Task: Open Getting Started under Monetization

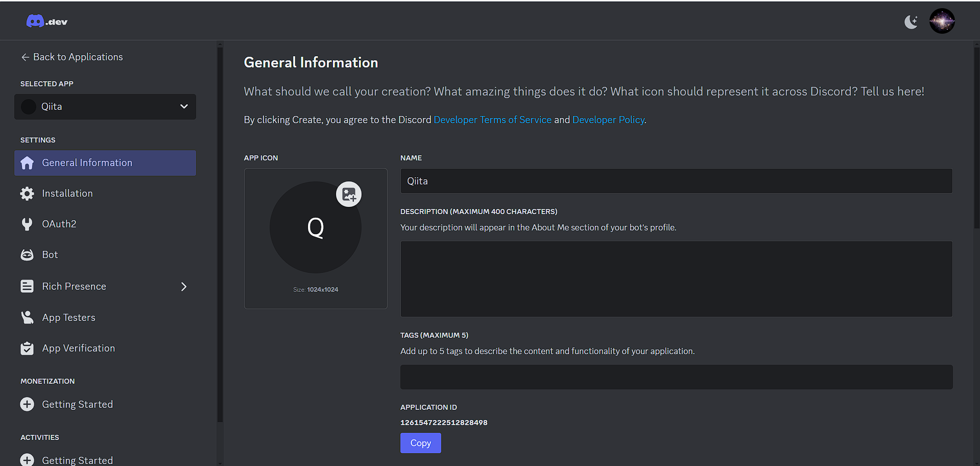Action: pos(105,404)
